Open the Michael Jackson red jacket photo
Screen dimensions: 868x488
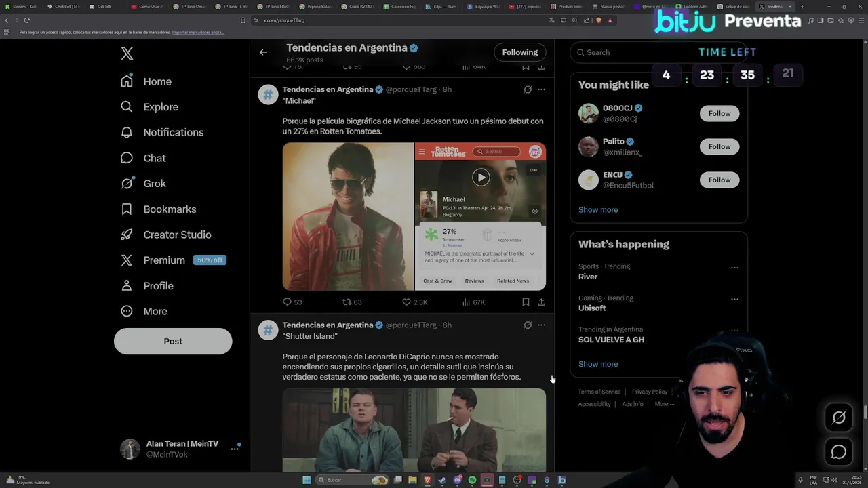pos(348,216)
